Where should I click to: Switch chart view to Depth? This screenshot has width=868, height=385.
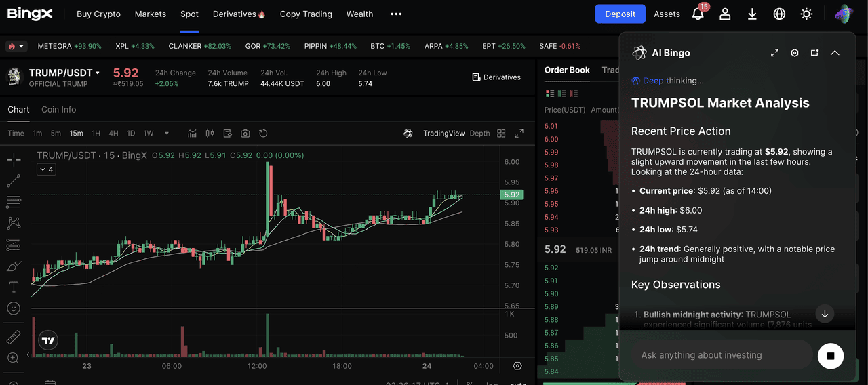pyautogui.click(x=479, y=134)
